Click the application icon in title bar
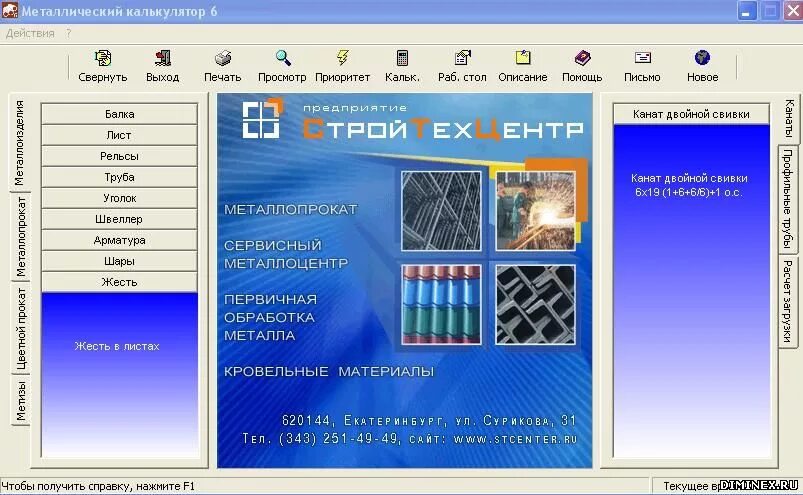This screenshot has width=803, height=495. tap(10, 10)
